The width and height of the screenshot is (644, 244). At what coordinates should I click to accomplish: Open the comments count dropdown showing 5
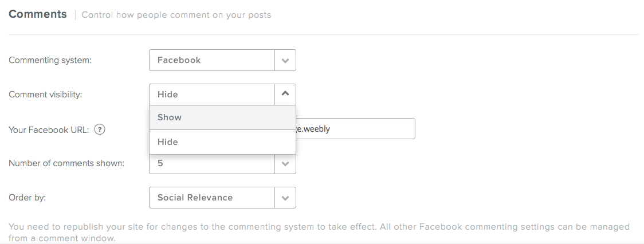212,164
